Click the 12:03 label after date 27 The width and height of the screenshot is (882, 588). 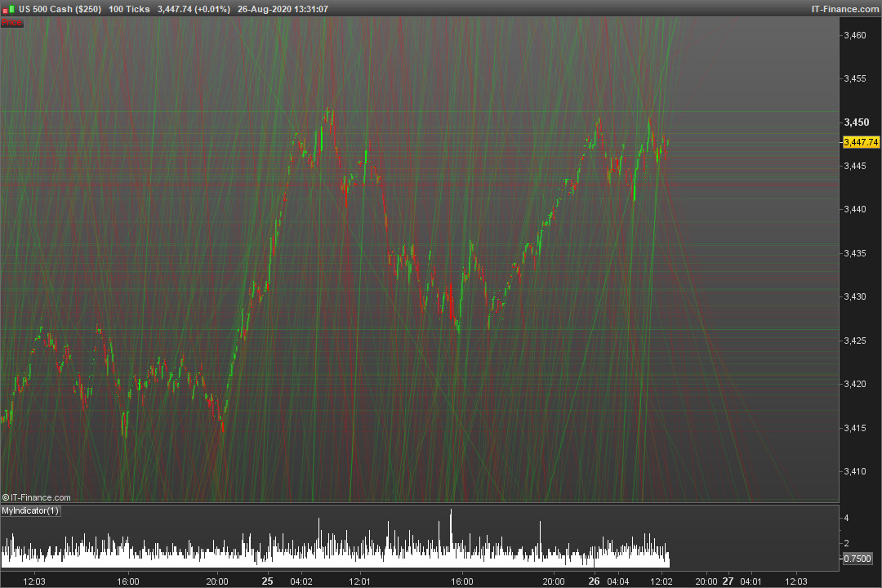coord(795,581)
